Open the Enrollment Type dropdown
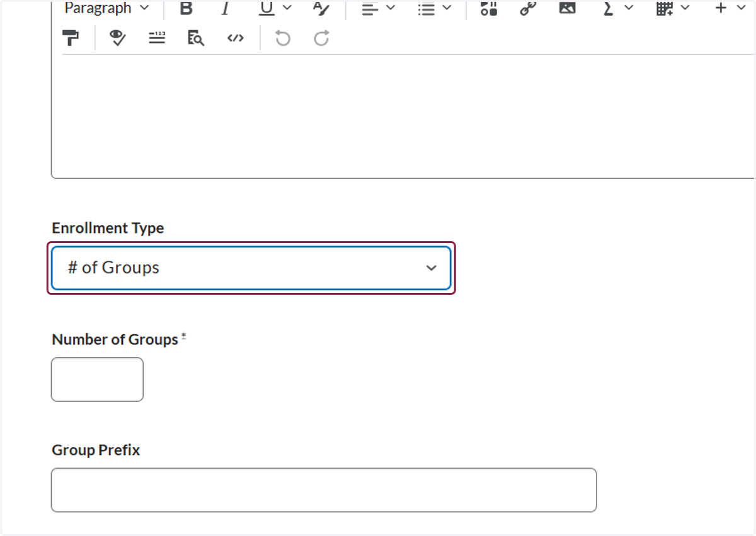Image resolution: width=756 pixels, height=536 pixels. pos(251,268)
